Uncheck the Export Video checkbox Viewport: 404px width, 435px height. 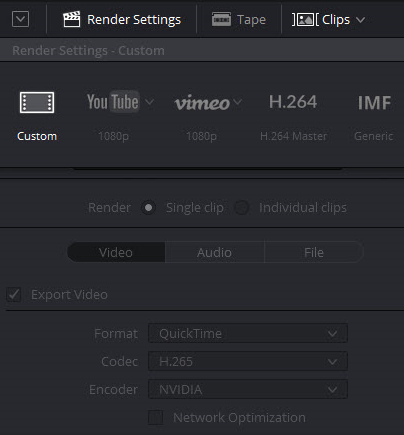pyautogui.click(x=14, y=295)
